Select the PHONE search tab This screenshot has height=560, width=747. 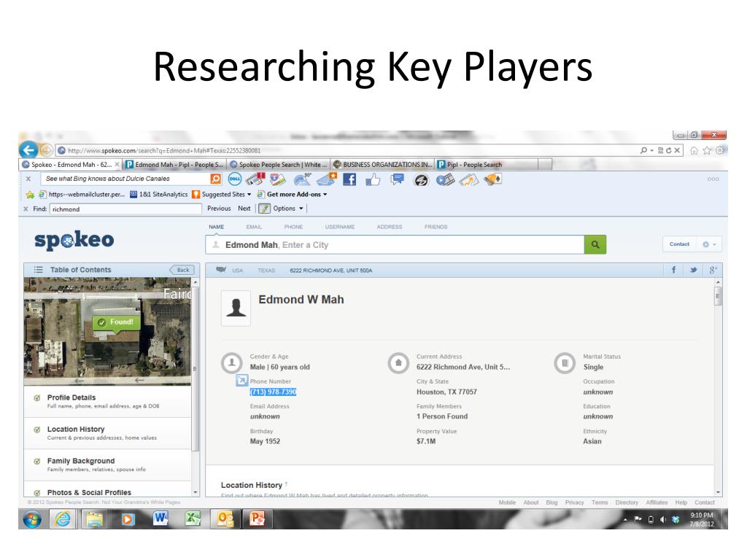pos(293,227)
